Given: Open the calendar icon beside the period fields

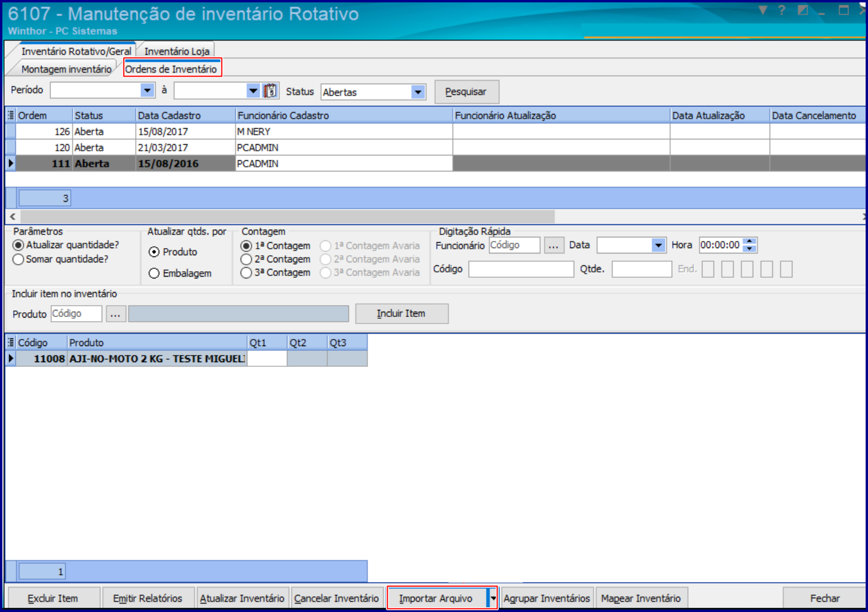Looking at the screenshot, I should [x=270, y=91].
